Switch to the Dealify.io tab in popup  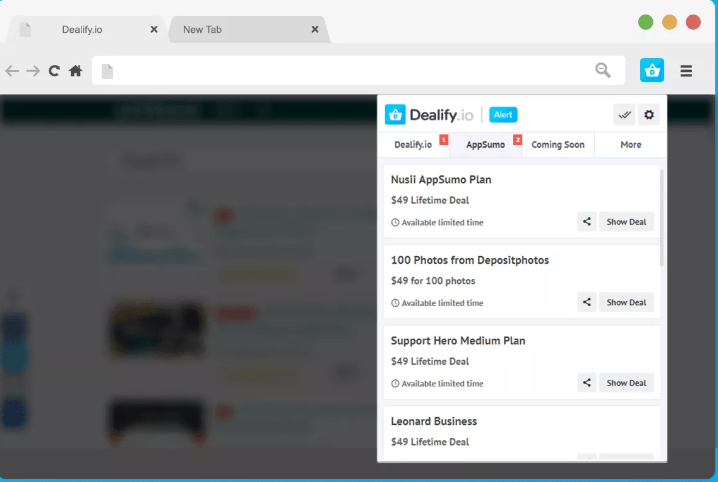(x=413, y=145)
